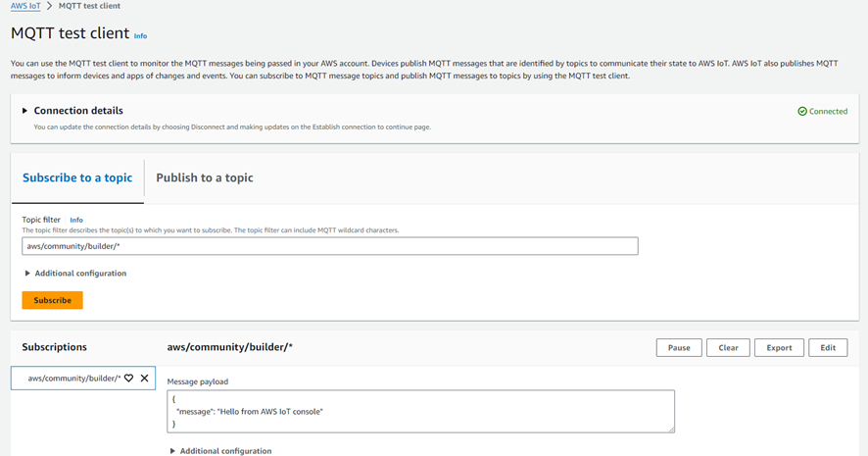The height and width of the screenshot is (456, 868).
Task: Remove the aws/community/builder/* subscription with X
Action: pos(144,378)
